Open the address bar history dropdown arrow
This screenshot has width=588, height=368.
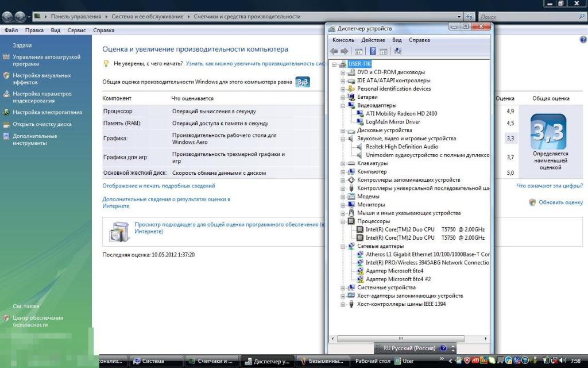tap(459, 17)
